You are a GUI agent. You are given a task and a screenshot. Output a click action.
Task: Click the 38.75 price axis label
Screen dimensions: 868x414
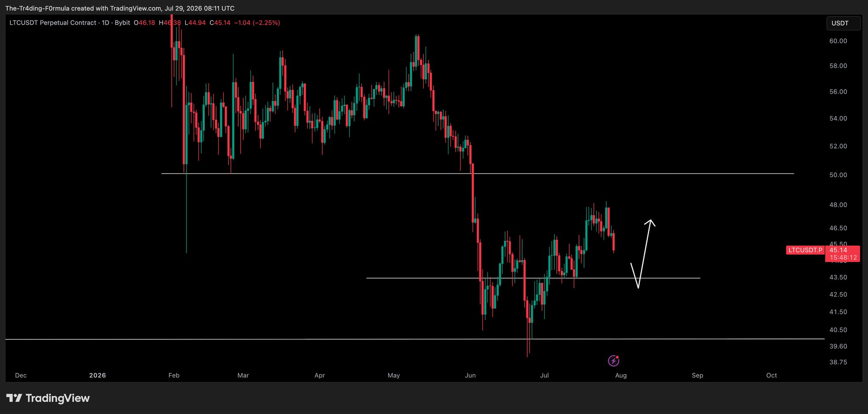[838, 362]
